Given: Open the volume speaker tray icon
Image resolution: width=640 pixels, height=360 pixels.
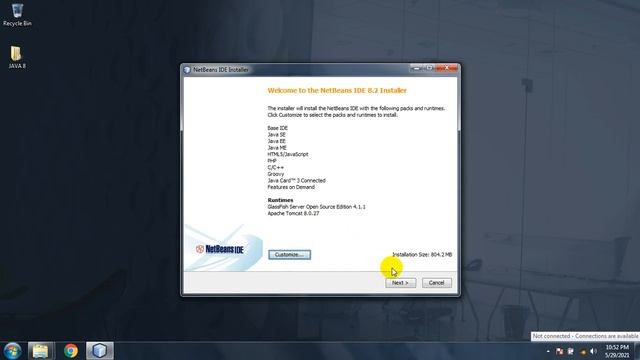Looking at the screenshot, I should (x=593, y=351).
